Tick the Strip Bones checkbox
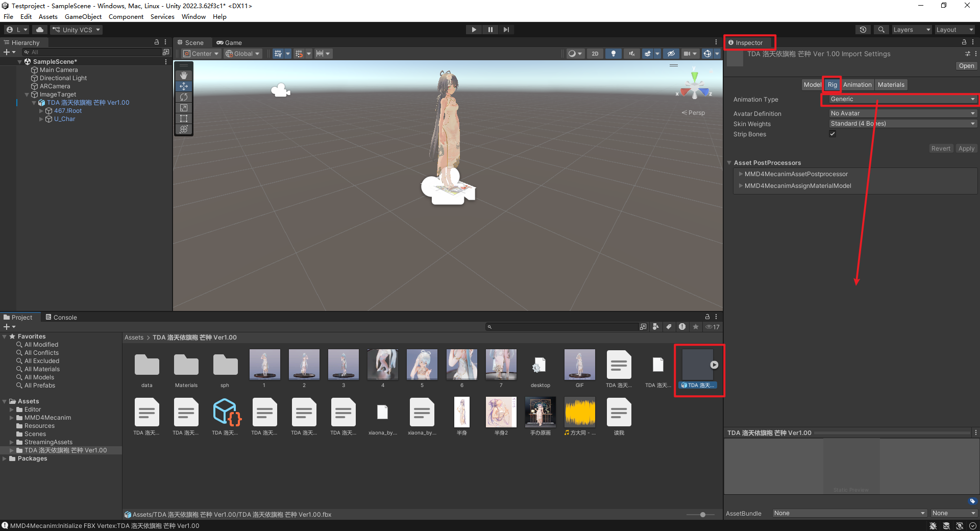The width and height of the screenshot is (980, 531). [x=832, y=134]
